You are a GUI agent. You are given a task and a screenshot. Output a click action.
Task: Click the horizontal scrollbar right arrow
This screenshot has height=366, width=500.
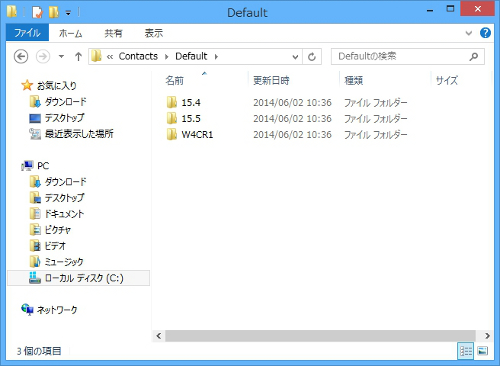pos(487,336)
